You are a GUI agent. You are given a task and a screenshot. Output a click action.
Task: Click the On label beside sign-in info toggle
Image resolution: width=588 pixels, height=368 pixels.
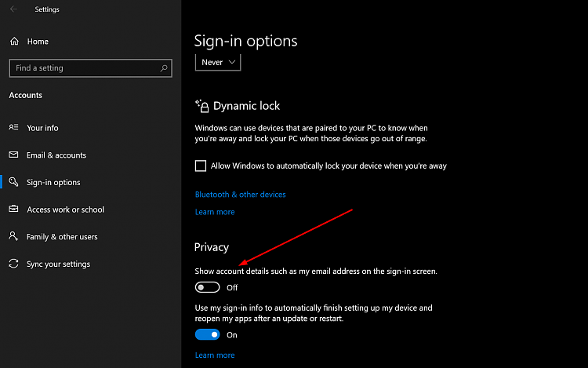[232, 335]
